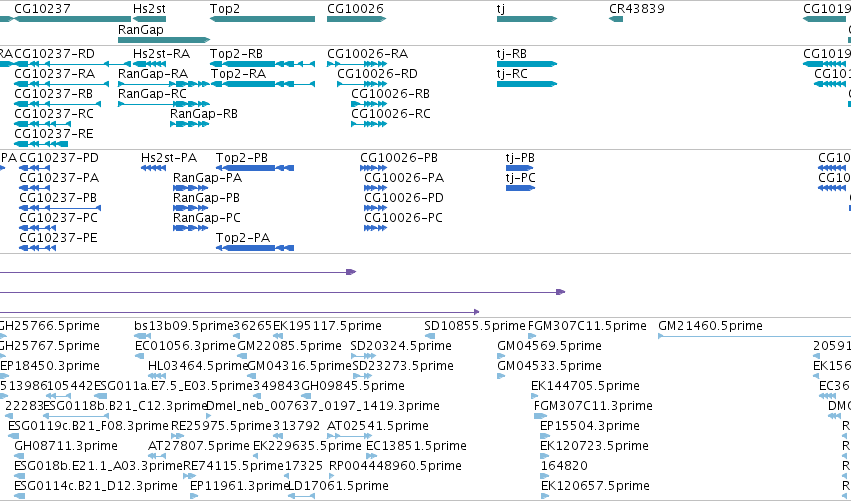Select EST SD20324.5prime
This screenshot has height=501, width=851.
(x=401, y=346)
